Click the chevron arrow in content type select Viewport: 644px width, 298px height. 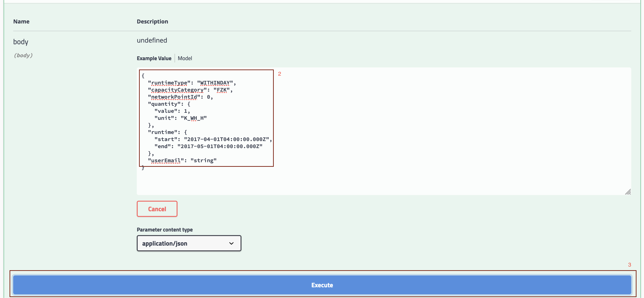[231, 243]
